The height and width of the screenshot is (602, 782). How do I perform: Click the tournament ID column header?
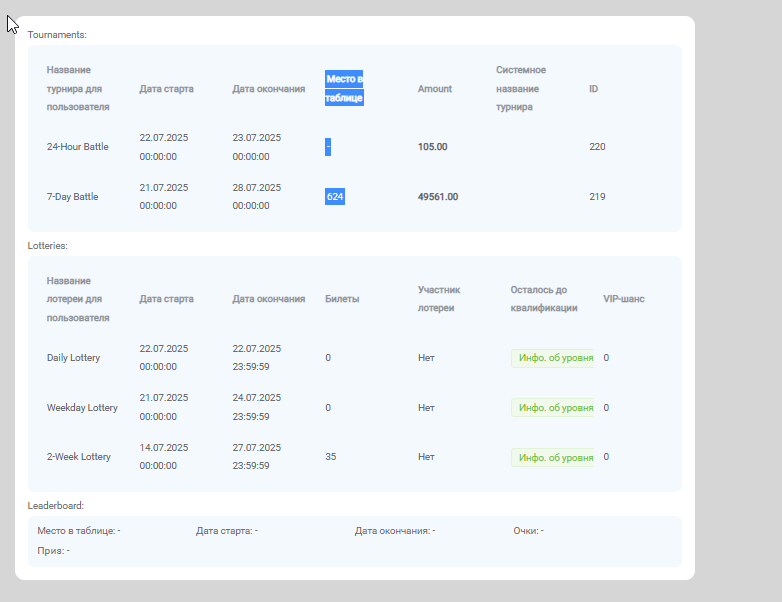tap(593, 89)
